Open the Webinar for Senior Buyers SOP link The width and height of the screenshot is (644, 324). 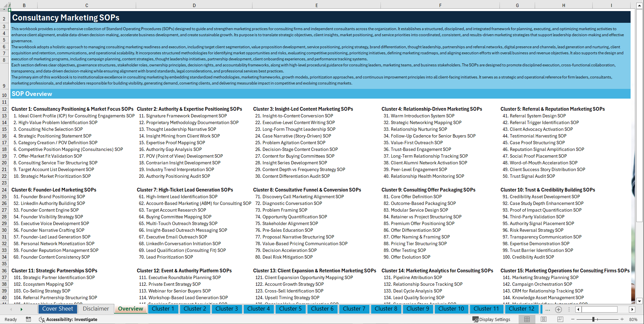tap(174, 291)
